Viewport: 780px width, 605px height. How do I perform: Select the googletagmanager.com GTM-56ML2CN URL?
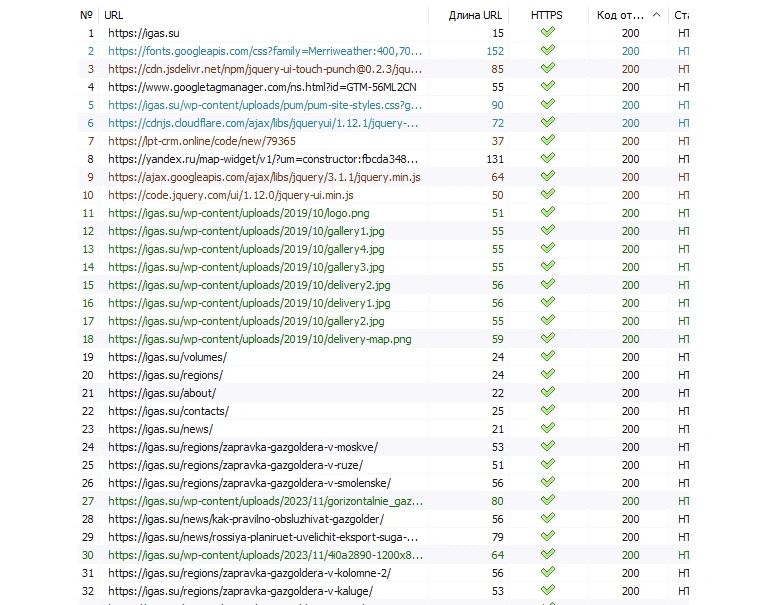(262, 87)
